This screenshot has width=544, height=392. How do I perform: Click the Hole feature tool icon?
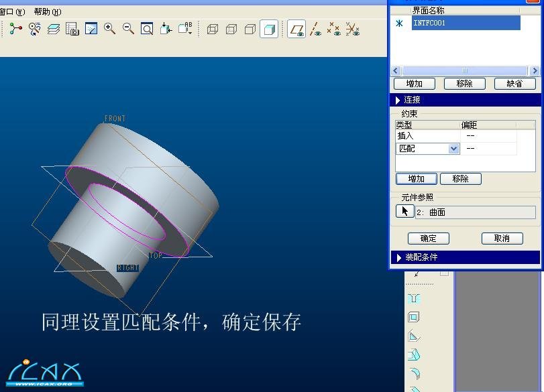(414, 298)
